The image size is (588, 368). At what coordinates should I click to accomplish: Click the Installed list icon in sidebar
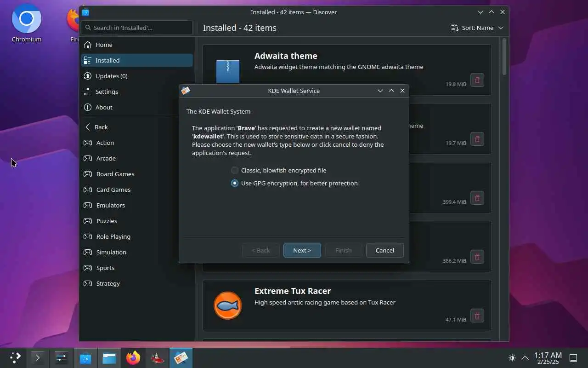[x=88, y=60]
